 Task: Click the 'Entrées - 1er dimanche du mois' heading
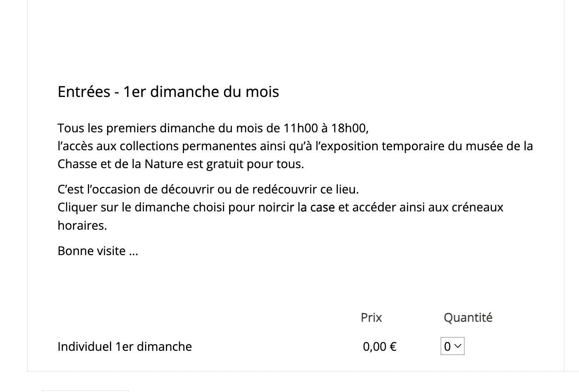click(168, 92)
